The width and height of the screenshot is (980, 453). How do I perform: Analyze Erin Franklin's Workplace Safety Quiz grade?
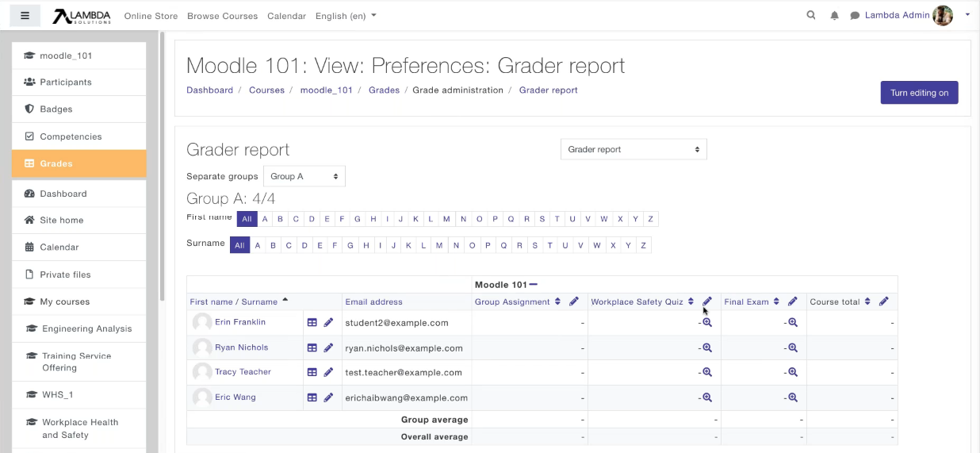(x=707, y=323)
